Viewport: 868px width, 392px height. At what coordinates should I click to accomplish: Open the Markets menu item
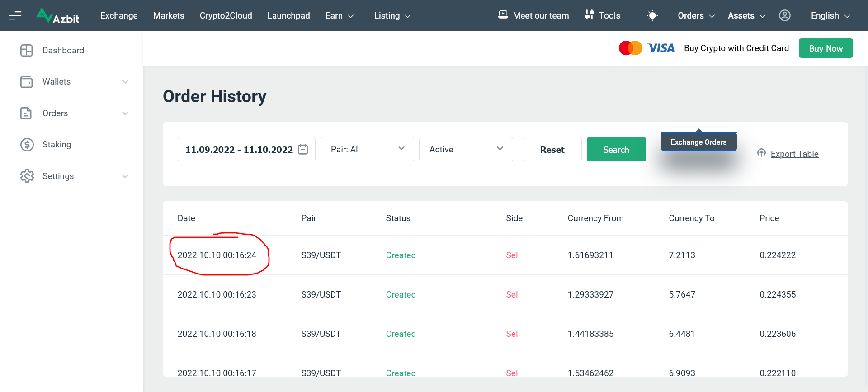[169, 16]
